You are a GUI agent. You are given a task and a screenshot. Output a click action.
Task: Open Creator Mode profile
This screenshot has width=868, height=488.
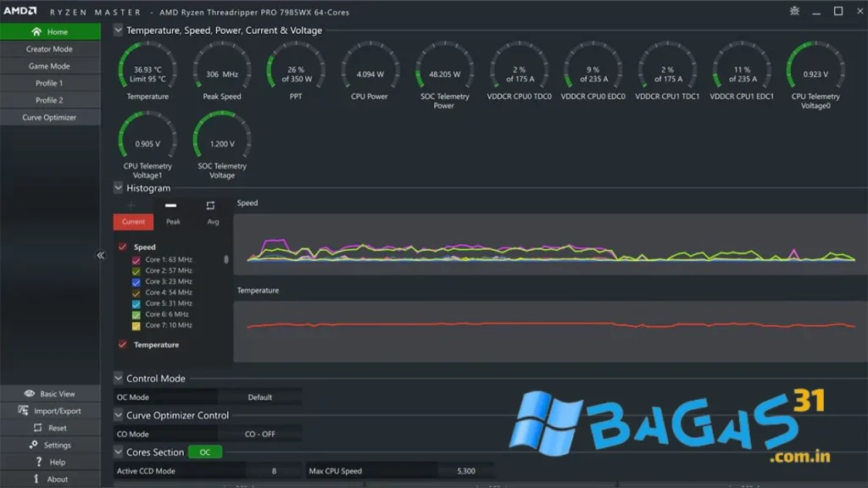point(50,48)
